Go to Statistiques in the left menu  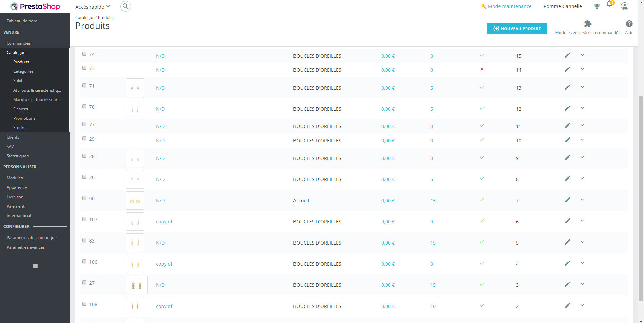pos(17,156)
